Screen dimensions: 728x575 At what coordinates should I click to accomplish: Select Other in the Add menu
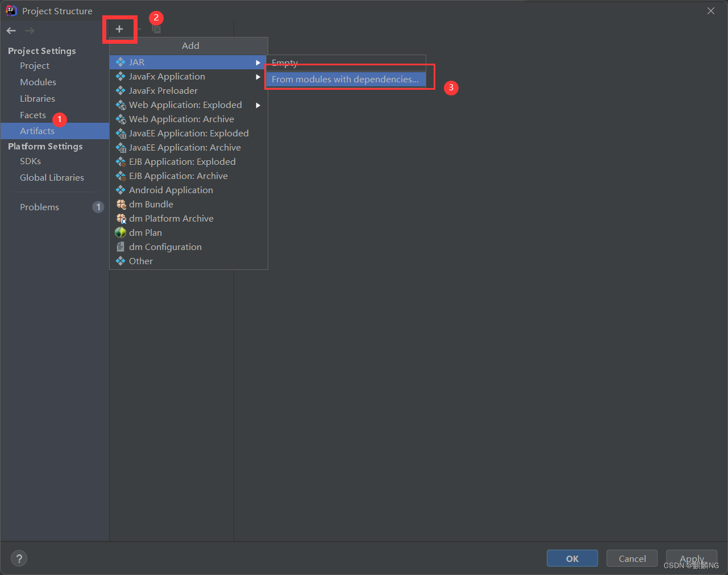click(141, 261)
